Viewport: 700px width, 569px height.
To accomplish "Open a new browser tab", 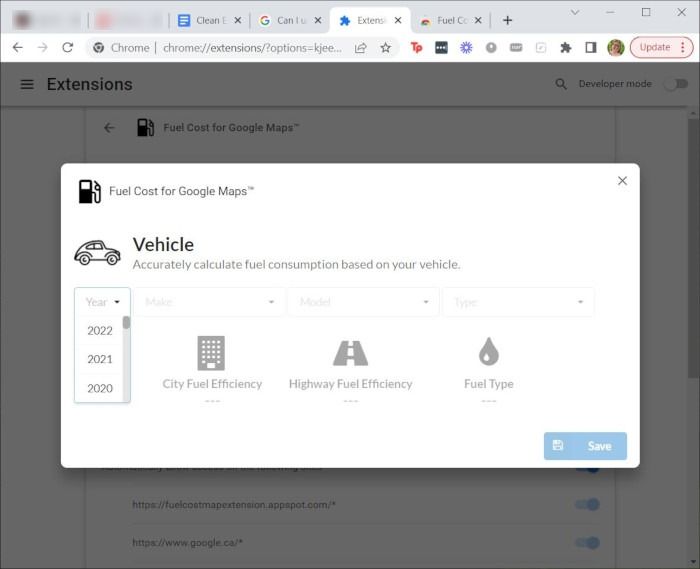I will point(507,21).
